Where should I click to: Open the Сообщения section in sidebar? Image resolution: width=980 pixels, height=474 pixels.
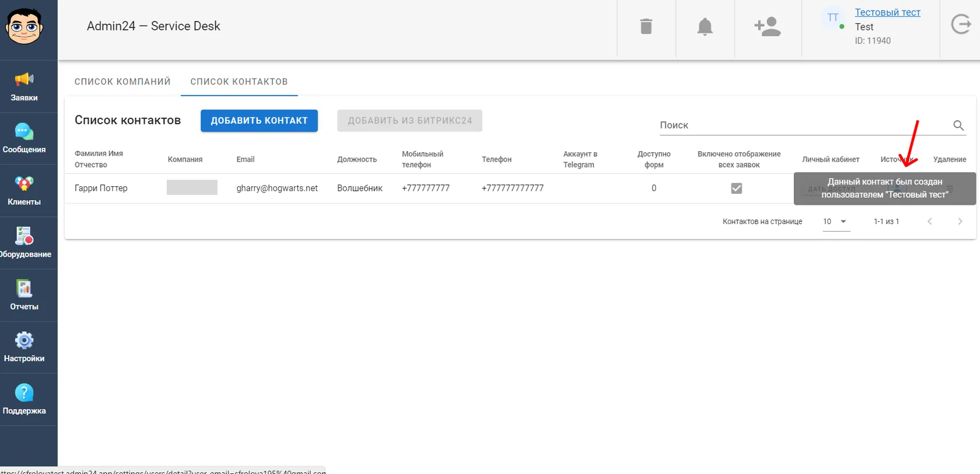point(24,138)
